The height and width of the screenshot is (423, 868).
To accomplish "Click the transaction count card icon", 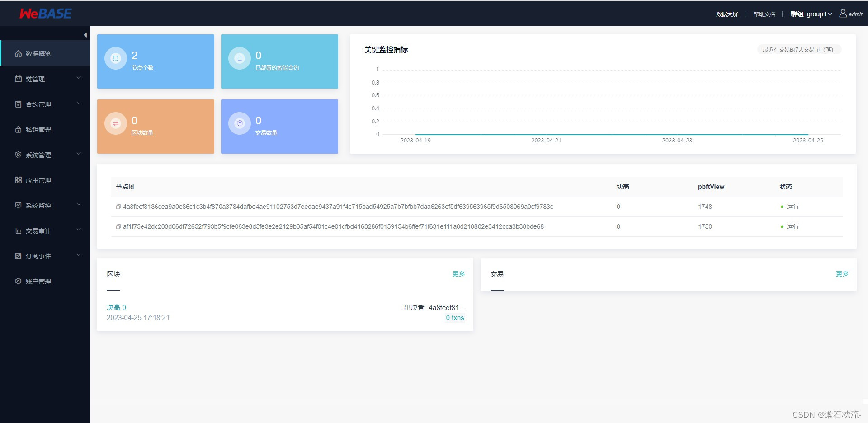I will tap(240, 123).
